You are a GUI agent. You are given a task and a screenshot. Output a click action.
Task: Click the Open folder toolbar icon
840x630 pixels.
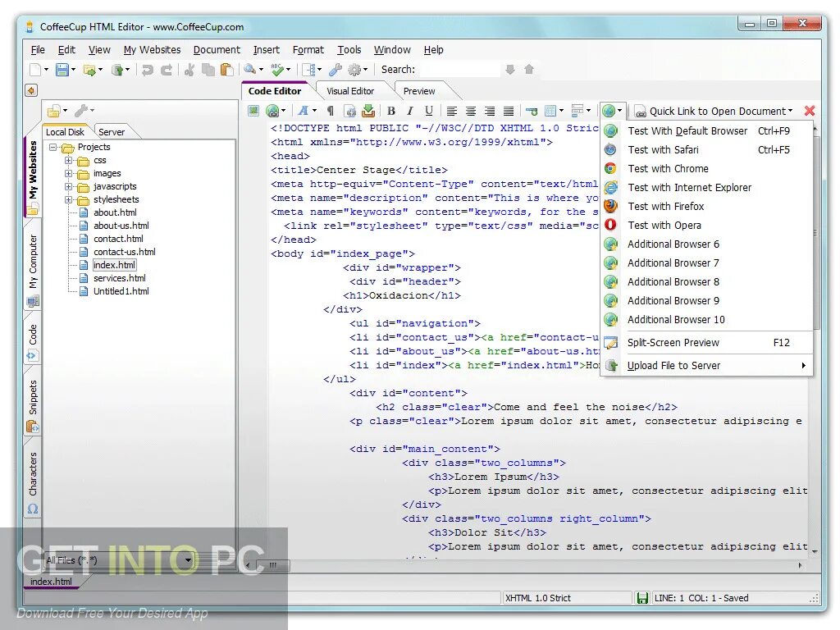pyautogui.click(x=89, y=70)
